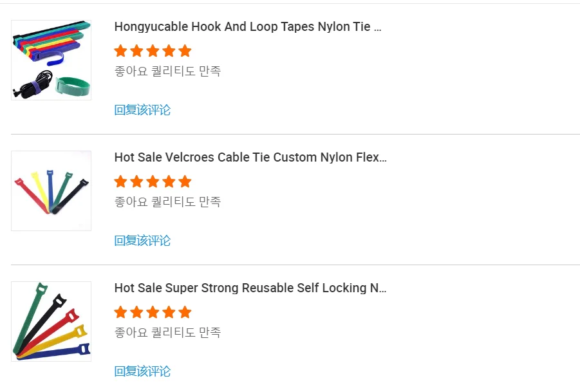Open the Hot Sale Super Strong Reusable title

click(x=250, y=288)
